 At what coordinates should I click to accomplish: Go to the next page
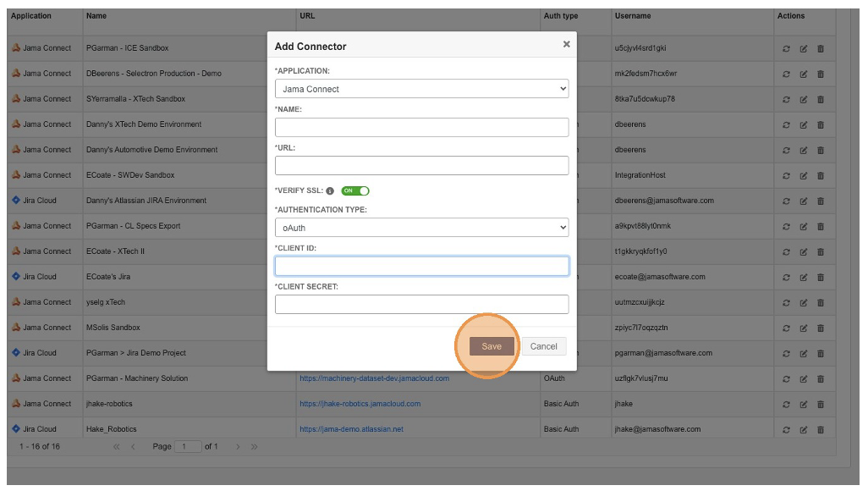point(238,447)
